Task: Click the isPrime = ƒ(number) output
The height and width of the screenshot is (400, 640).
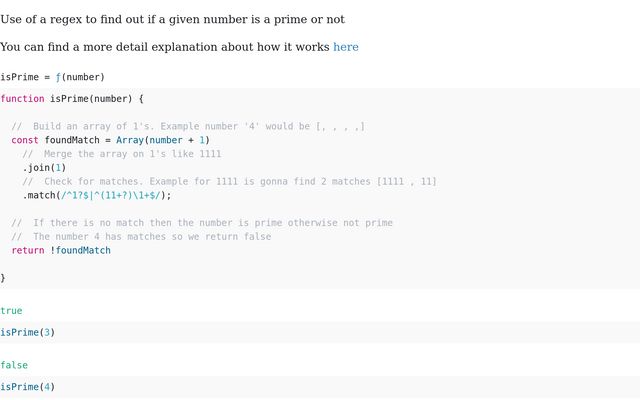Action: (x=52, y=76)
